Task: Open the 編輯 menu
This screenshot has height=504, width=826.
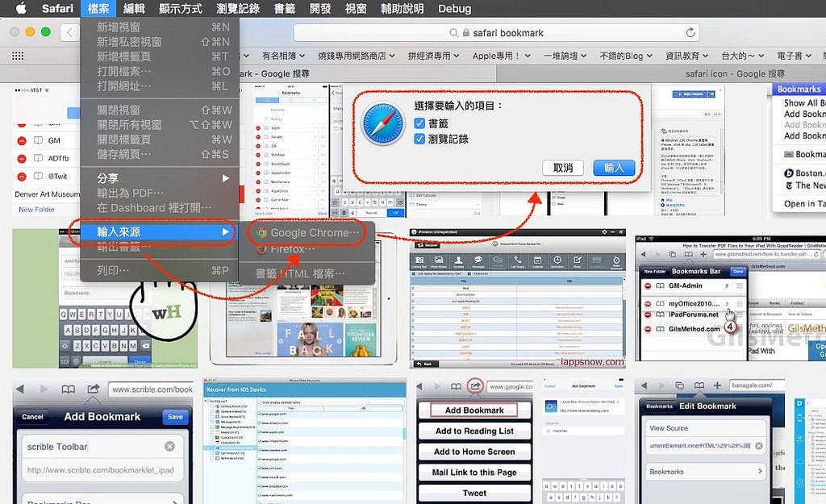Action: coord(134,8)
